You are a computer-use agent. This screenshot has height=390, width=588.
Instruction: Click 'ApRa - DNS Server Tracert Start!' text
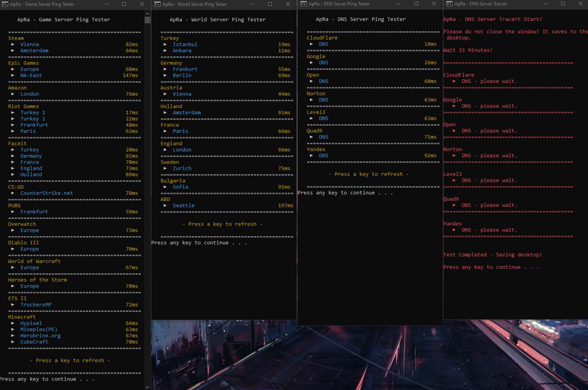click(x=493, y=19)
